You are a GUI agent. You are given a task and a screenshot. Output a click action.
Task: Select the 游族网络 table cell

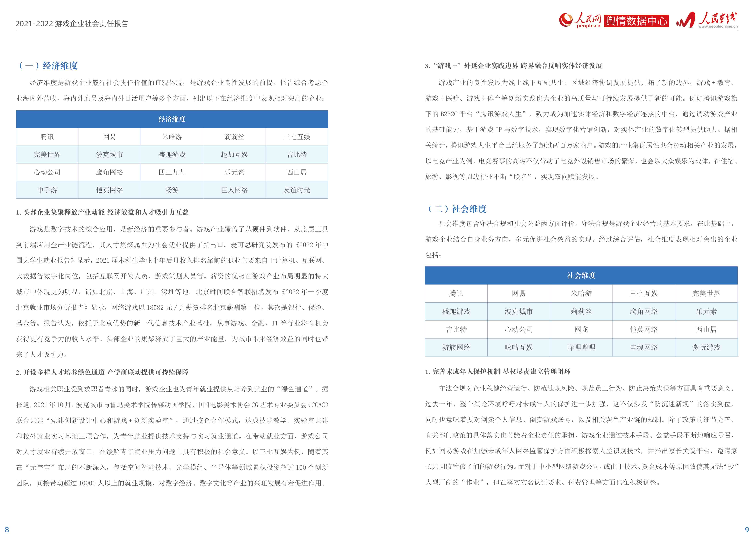456,347
